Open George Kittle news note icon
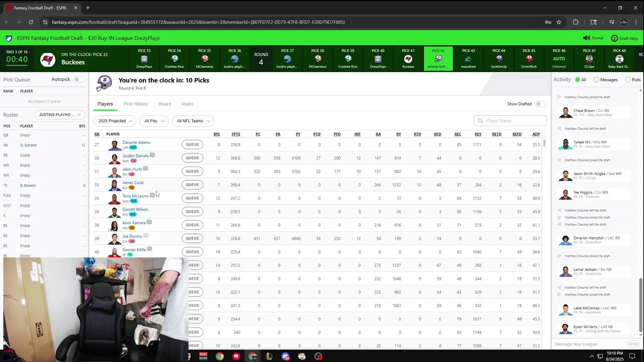The image size is (644, 362). [x=149, y=249]
